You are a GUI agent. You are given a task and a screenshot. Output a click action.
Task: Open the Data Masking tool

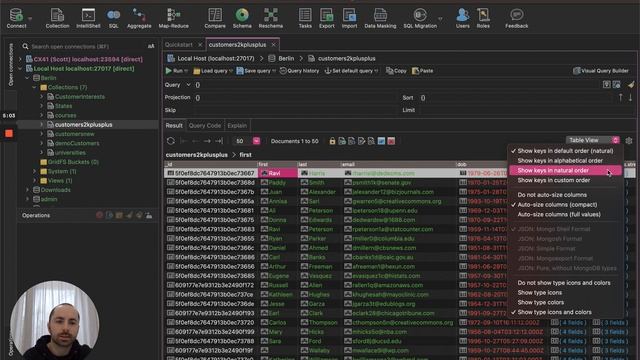click(x=380, y=18)
